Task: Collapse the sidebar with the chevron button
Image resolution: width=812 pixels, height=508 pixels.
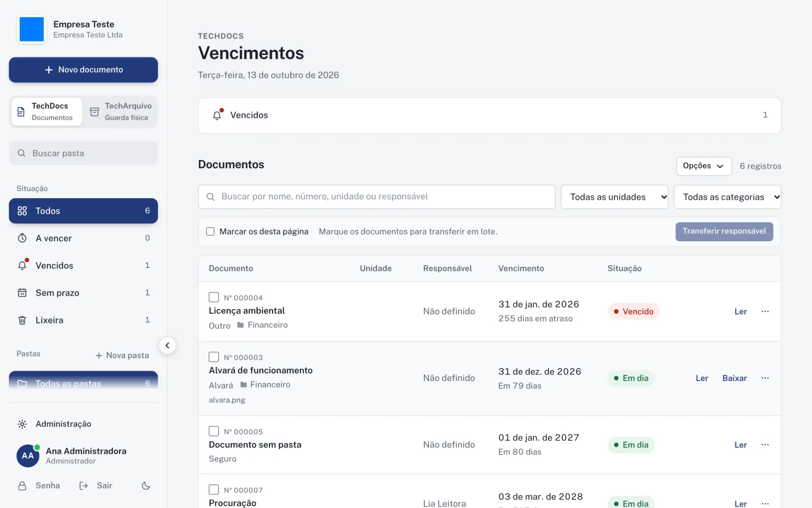Action: pos(167,345)
